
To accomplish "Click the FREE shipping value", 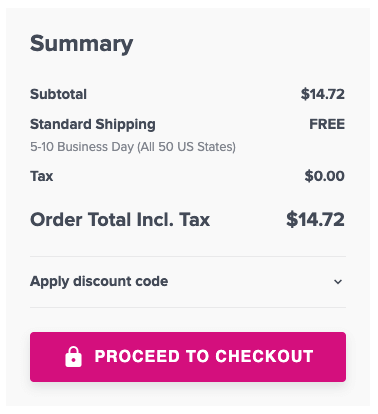I will (x=327, y=124).
